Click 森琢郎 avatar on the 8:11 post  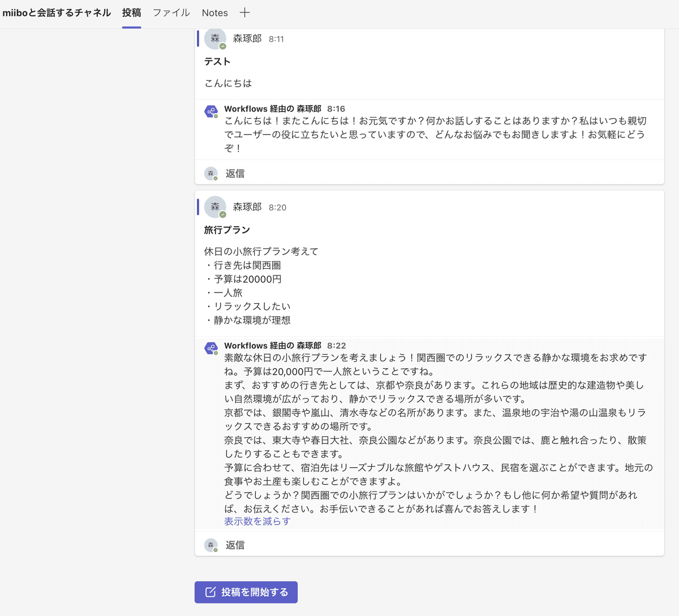pos(215,38)
